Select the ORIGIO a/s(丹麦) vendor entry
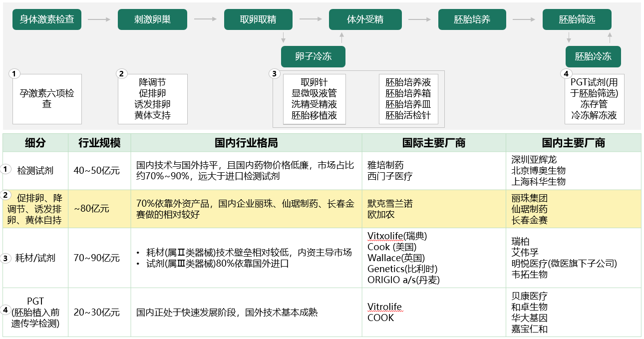The width and height of the screenshot is (644, 339). point(403,280)
